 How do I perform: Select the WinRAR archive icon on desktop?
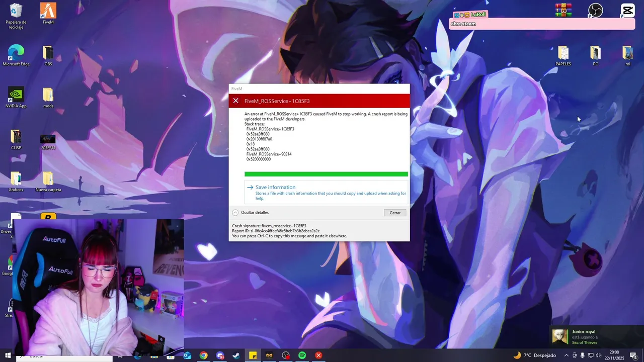pyautogui.click(x=563, y=10)
